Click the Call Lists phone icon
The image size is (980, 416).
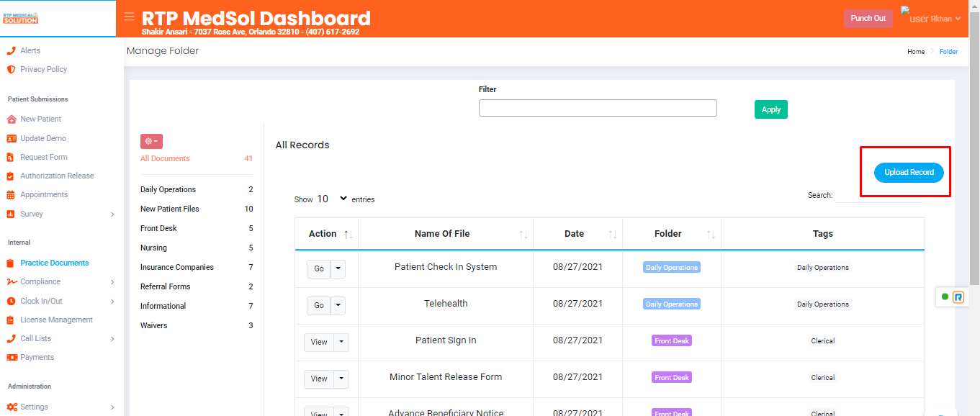11,338
